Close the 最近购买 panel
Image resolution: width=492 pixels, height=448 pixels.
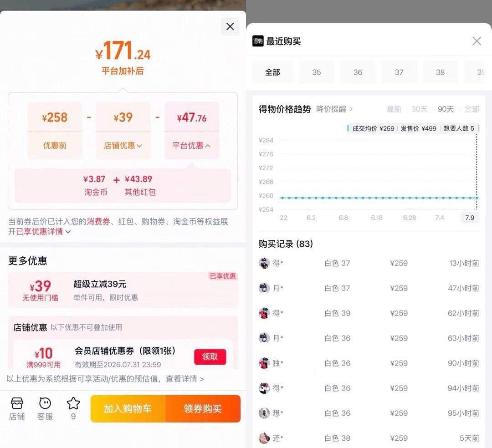[x=477, y=41]
